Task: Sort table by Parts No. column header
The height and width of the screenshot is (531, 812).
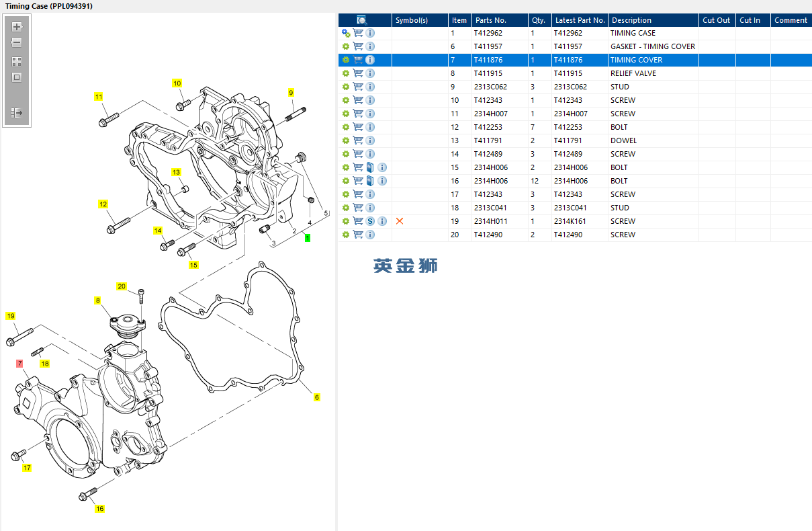Action: click(x=491, y=20)
